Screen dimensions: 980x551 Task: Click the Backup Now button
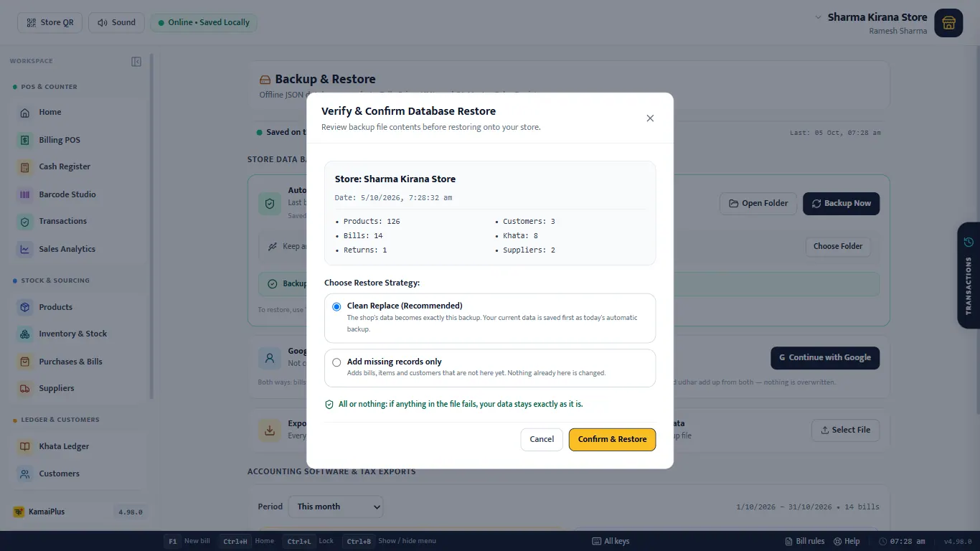tap(841, 203)
